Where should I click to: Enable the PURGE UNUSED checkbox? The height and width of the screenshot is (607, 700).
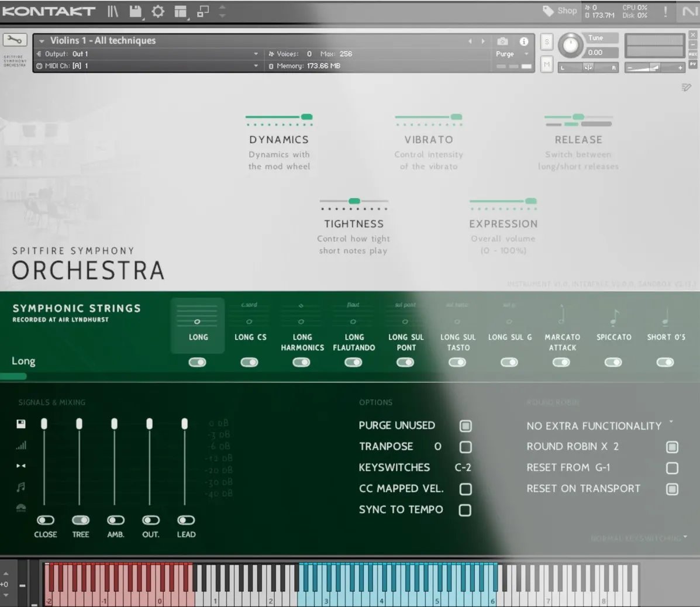coord(465,426)
